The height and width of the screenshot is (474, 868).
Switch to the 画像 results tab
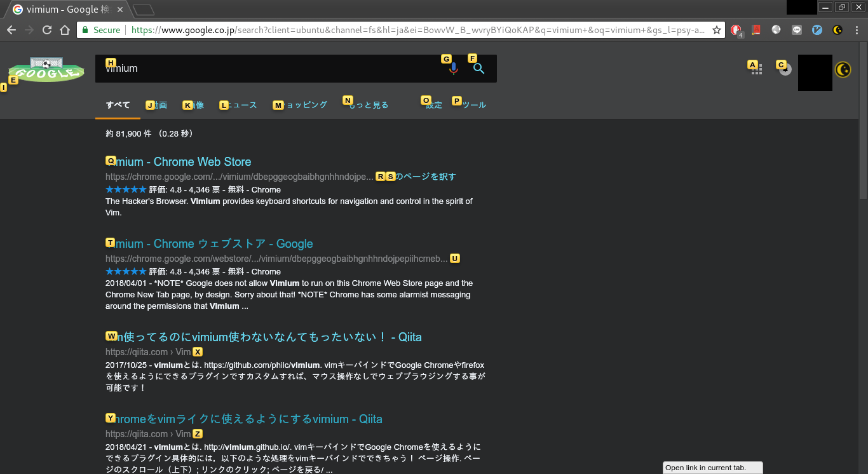[194, 105]
